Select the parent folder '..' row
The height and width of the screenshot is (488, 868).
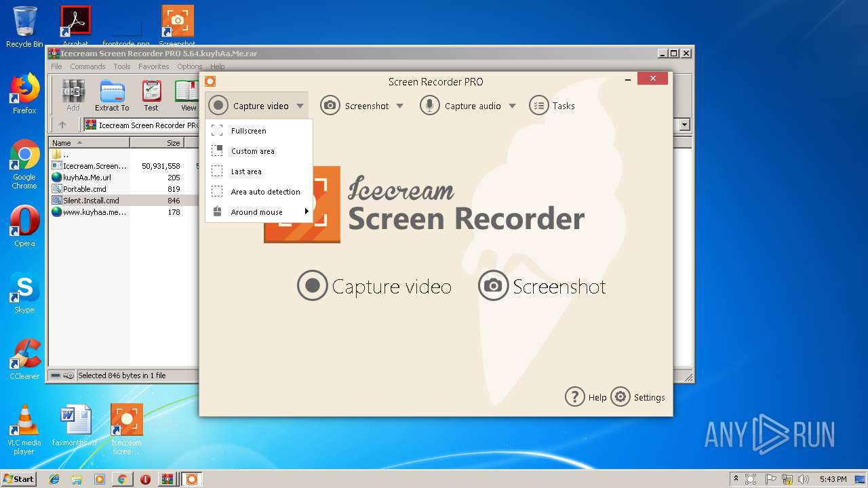[123, 155]
